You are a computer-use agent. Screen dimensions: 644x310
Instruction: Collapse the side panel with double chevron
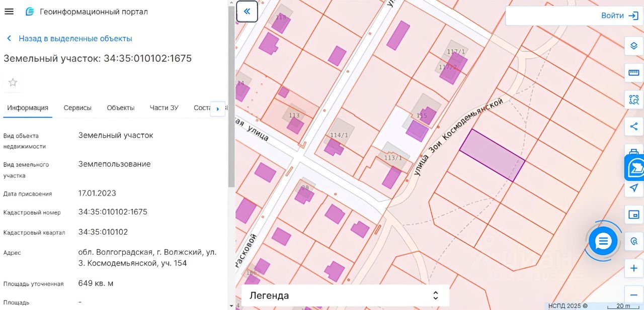247,11
